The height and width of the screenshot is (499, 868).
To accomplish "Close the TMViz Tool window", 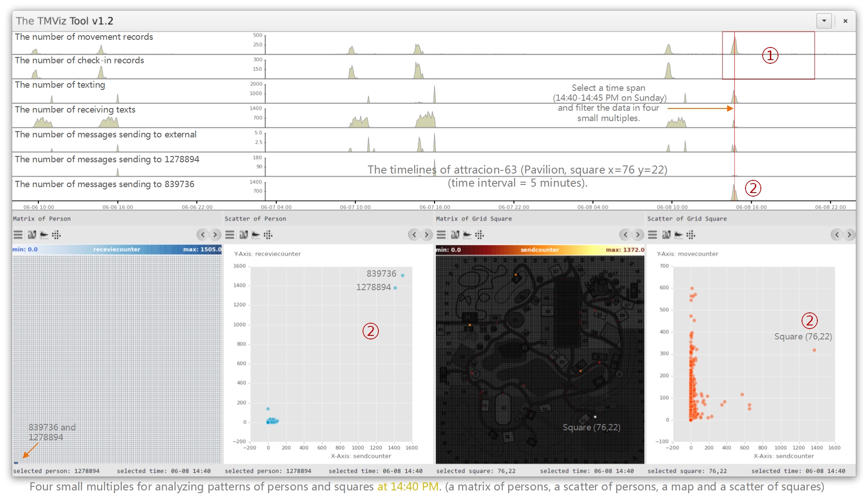I will point(845,21).
